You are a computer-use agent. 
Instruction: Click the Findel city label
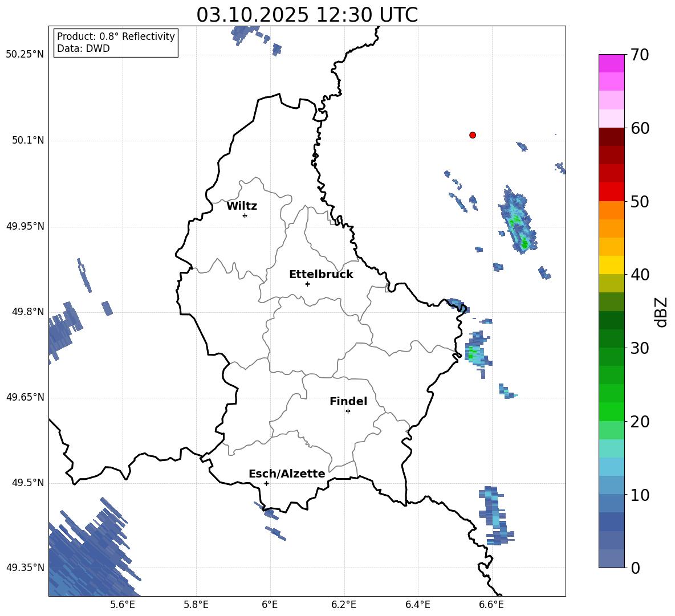(348, 401)
